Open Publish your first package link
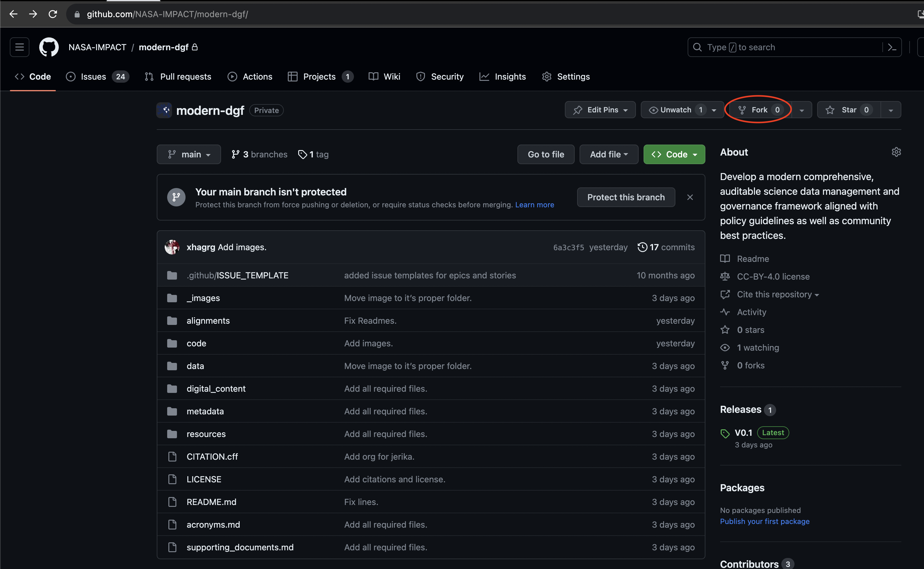Image resolution: width=924 pixels, height=569 pixels. [764, 521]
